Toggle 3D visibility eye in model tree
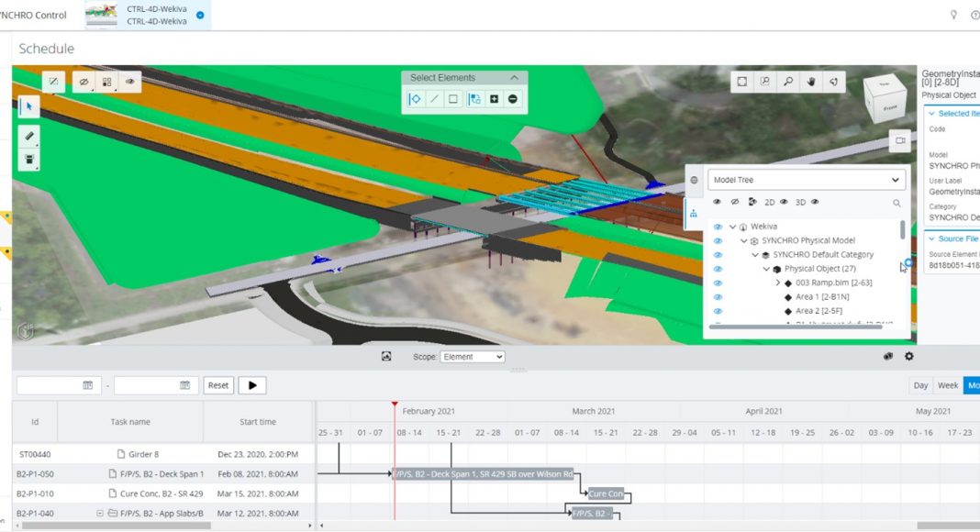 pyautogui.click(x=815, y=202)
